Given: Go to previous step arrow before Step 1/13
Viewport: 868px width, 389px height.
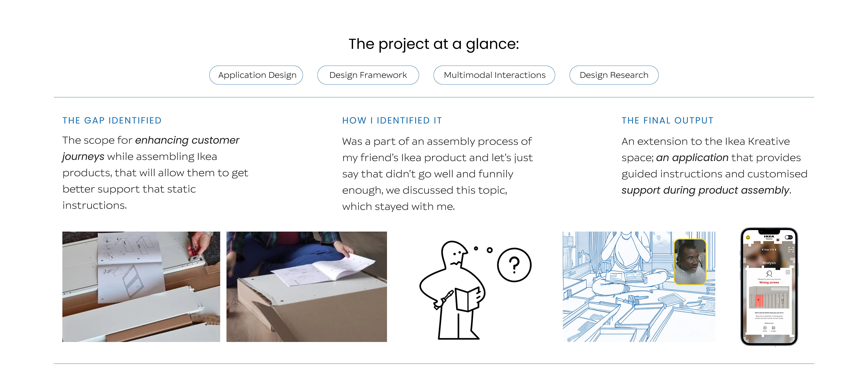Looking at the screenshot, I should [x=763, y=250].
